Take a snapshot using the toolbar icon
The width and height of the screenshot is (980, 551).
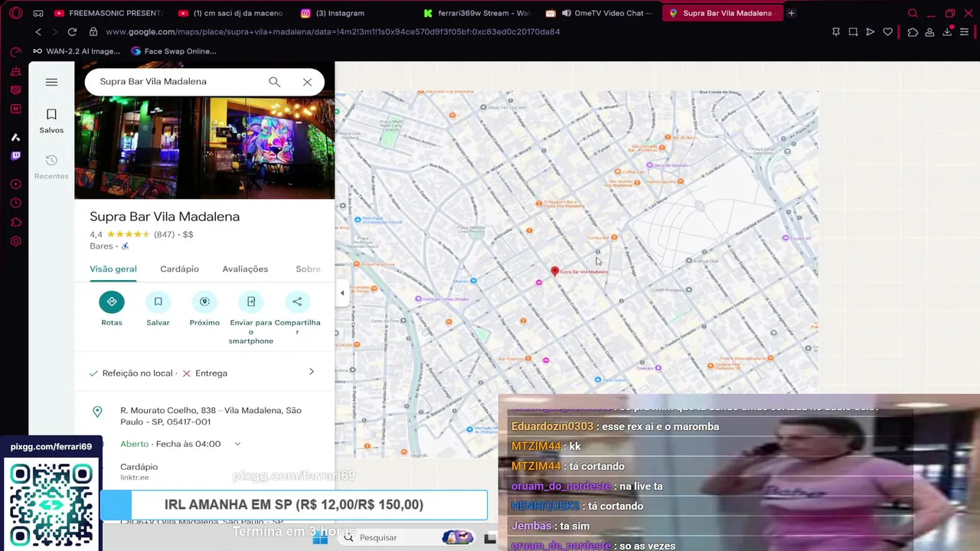pyautogui.click(x=853, y=32)
